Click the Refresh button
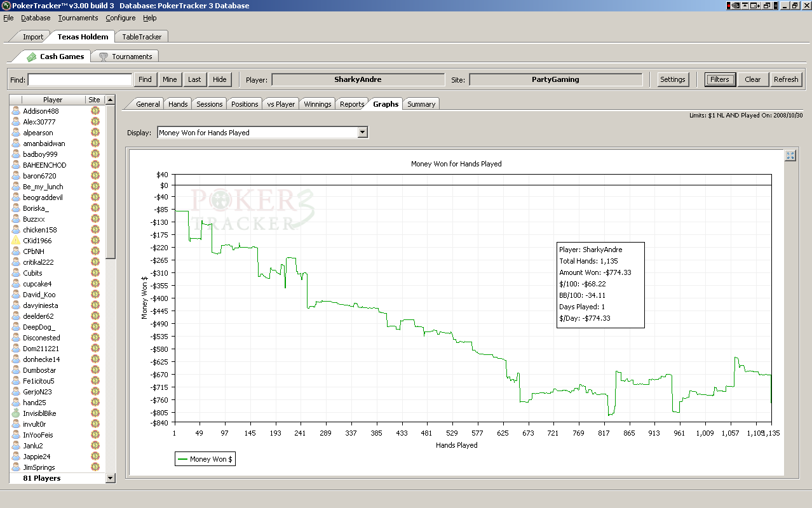 tap(786, 79)
